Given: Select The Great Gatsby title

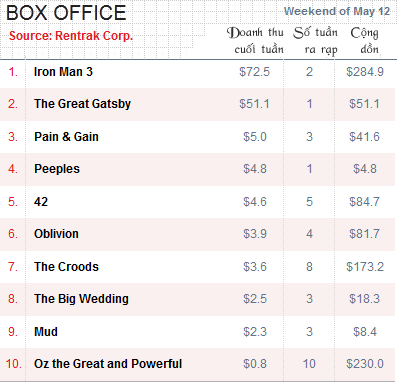Looking at the screenshot, I should 82,104.
